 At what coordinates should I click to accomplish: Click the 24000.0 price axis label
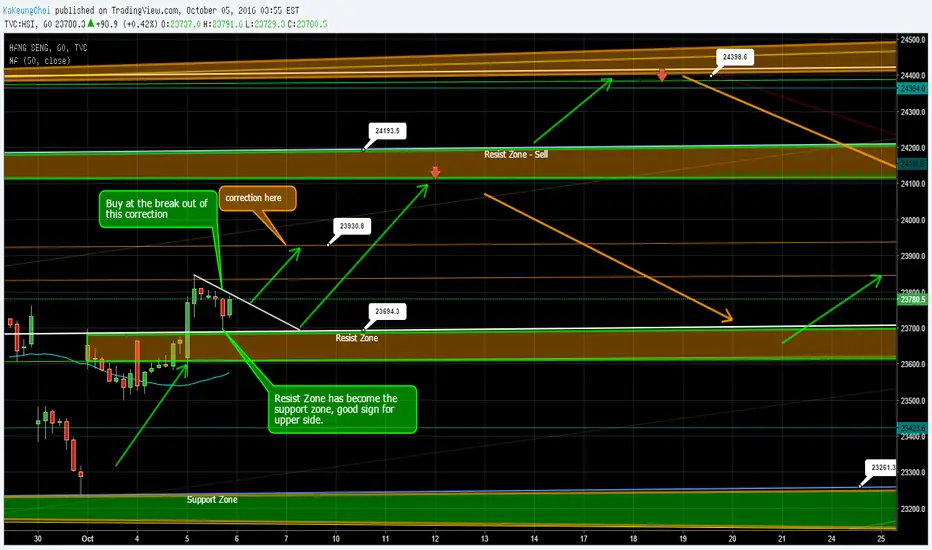pos(913,220)
